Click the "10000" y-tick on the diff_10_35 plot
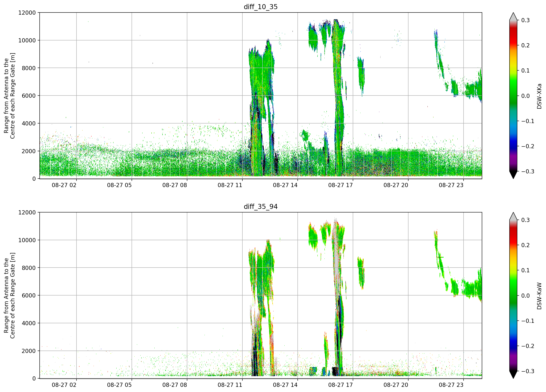546x392 pixels. pos(27,40)
